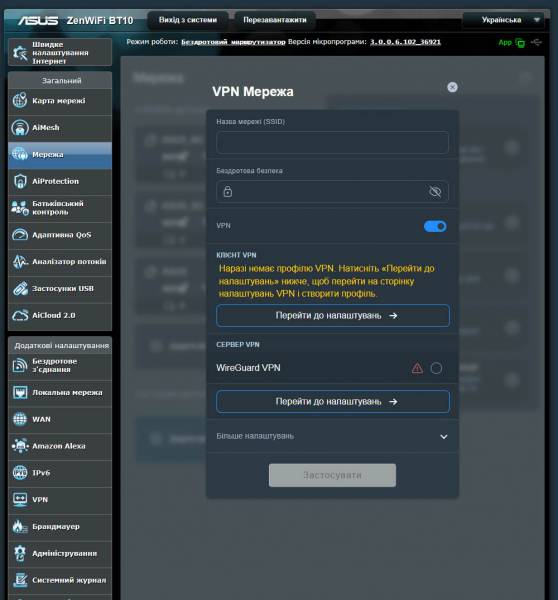Open the AiProtection shield icon
This screenshot has height=600, width=558.
pos(20,181)
